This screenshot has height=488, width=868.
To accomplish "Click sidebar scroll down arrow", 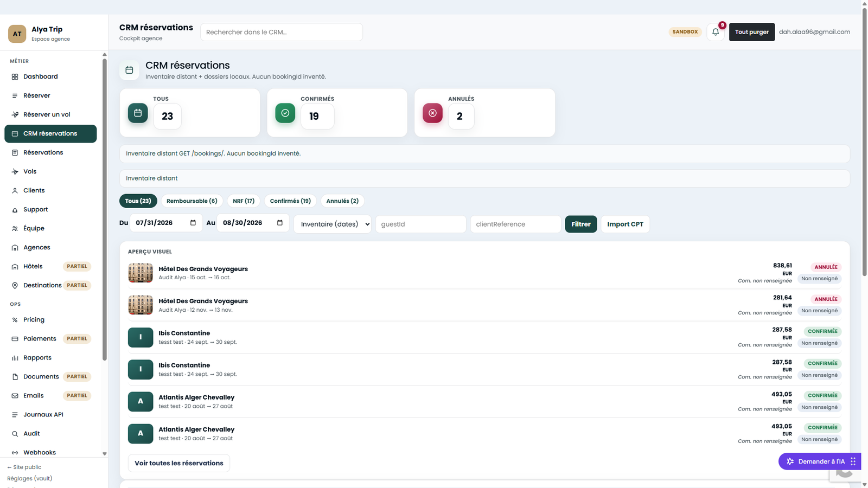I will (x=105, y=454).
